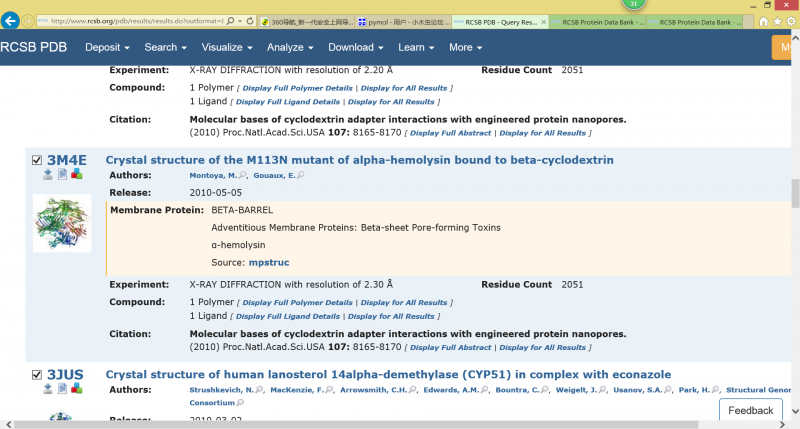
Task: Open the Analyze dropdown
Action: 290,47
